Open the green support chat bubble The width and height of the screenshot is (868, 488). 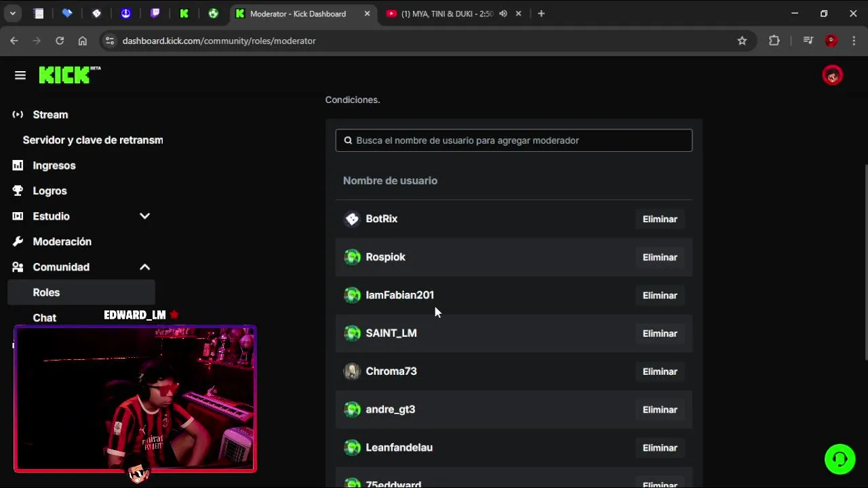point(840,460)
